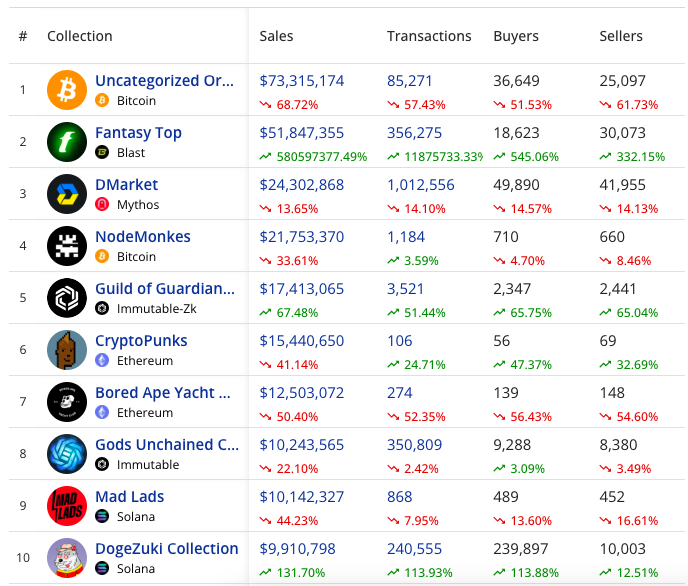Click the $10,243,565 sales value
The image size is (688, 586).
pyautogui.click(x=301, y=445)
